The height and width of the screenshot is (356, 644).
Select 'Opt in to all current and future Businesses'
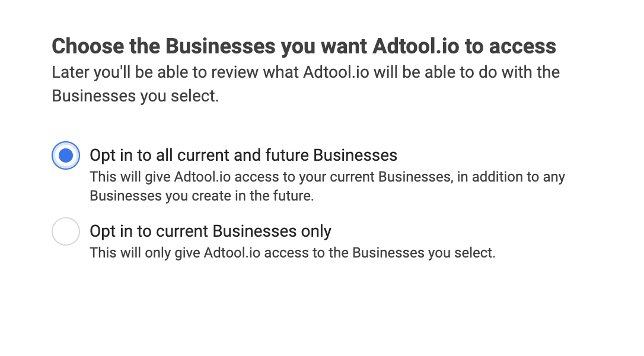pyautogui.click(x=66, y=155)
